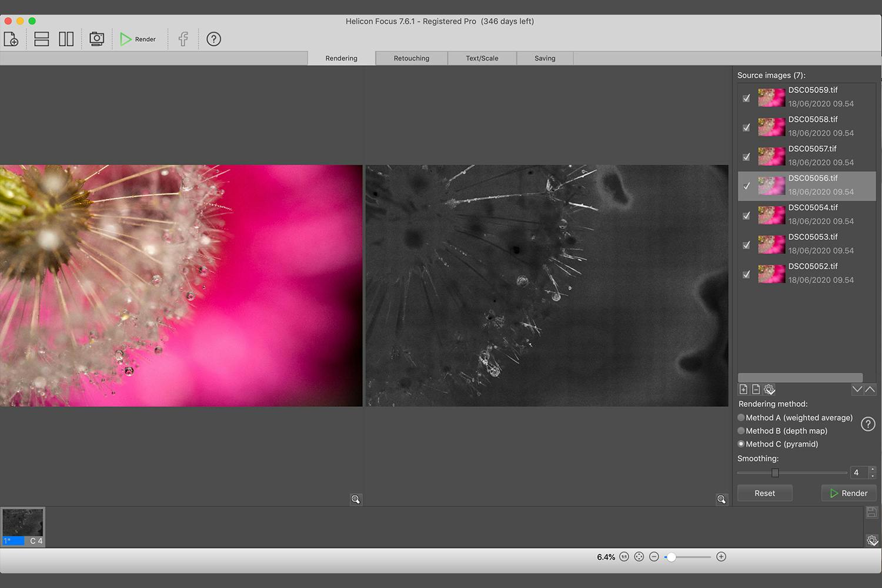The width and height of the screenshot is (882, 588).
Task: Move selected source image down with the down chevron
Action: click(x=857, y=389)
